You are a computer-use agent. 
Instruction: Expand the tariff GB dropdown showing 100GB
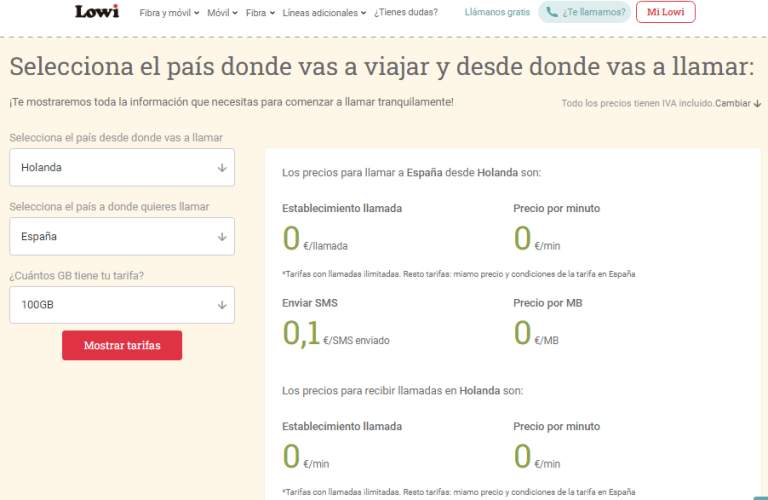tap(122, 306)
